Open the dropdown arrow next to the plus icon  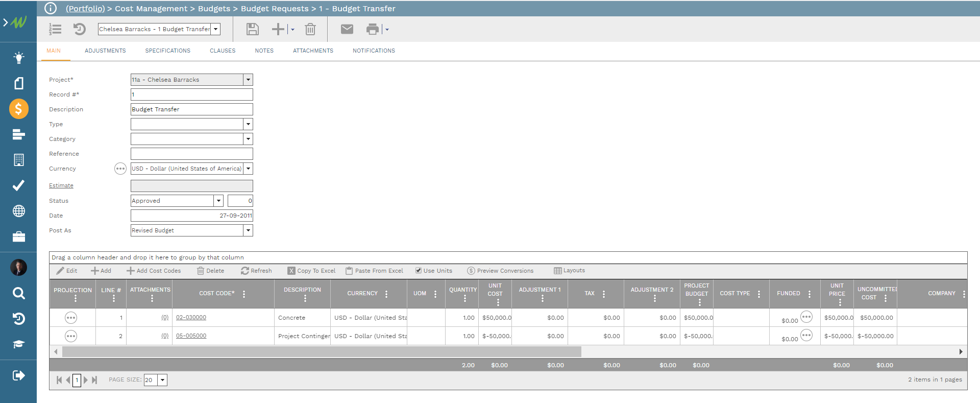pos(292,30)
